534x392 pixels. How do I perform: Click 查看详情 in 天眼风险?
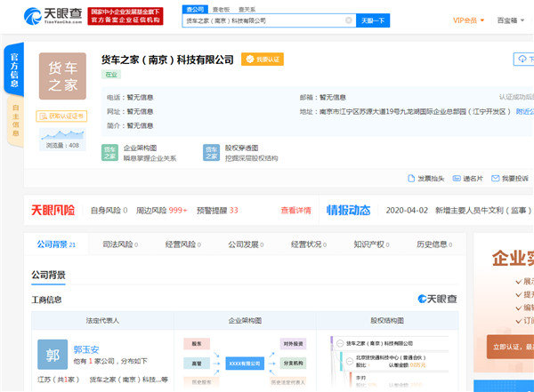click(x=295, y=211)
